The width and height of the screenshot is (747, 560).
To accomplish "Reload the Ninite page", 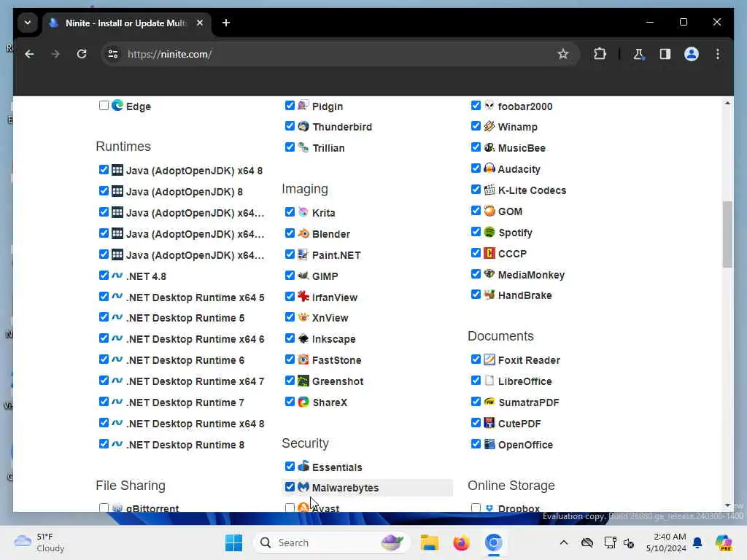I will pos(82,54).
